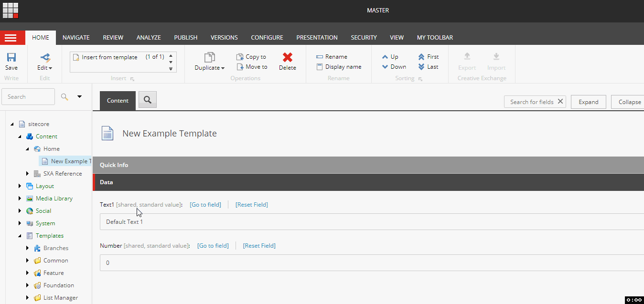Click Copy to in Operations
The height and width of the screenshot is (304, 644).
point(251,57)
